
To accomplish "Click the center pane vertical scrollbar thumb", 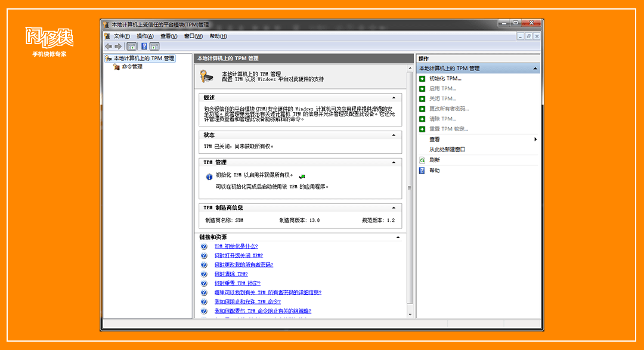I will click(410, 188).
